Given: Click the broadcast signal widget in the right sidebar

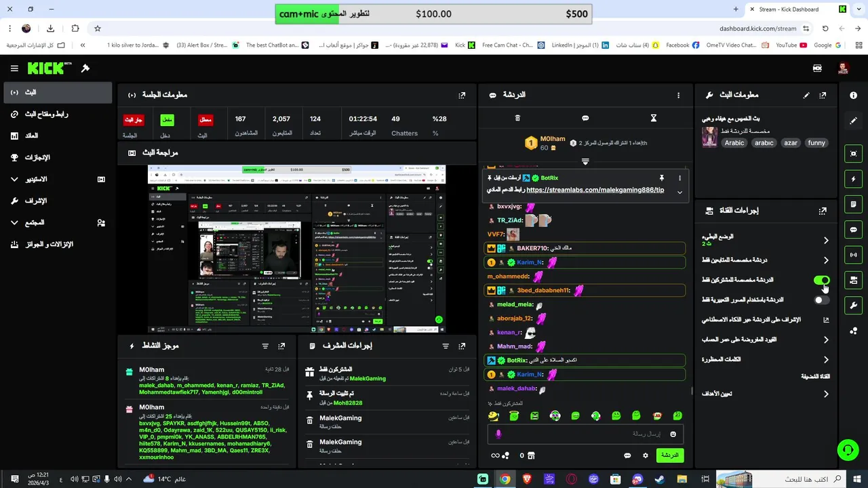Looking at the screenshot, I should 853,255.
